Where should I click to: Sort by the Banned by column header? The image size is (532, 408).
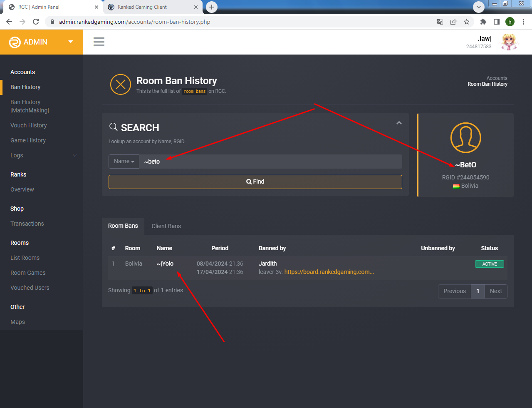272,248
